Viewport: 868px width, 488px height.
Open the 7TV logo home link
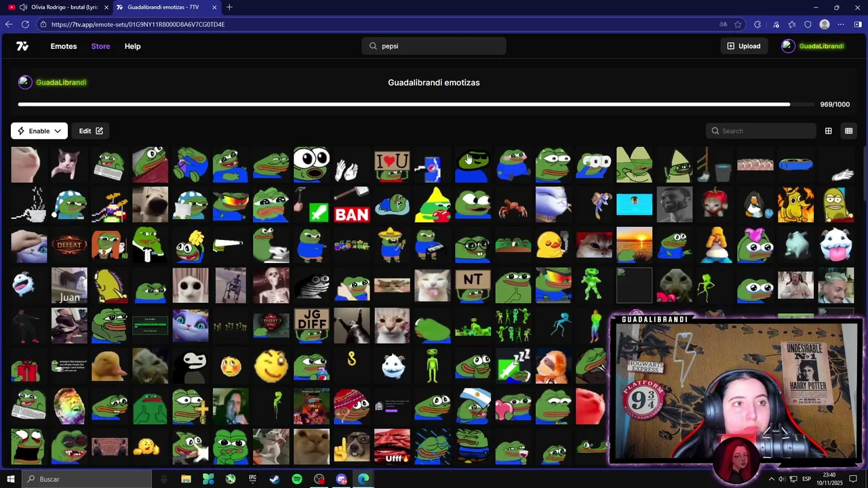tap(22, 46)
